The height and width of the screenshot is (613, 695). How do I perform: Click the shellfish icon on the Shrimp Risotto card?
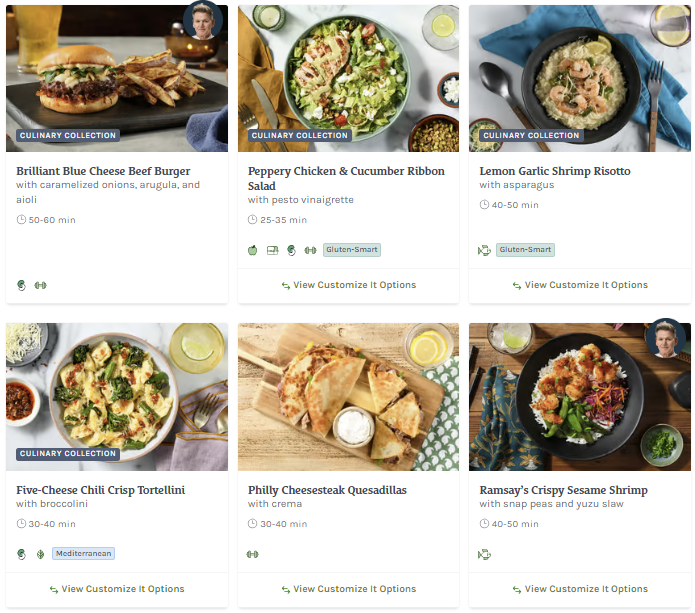[485, 250]
